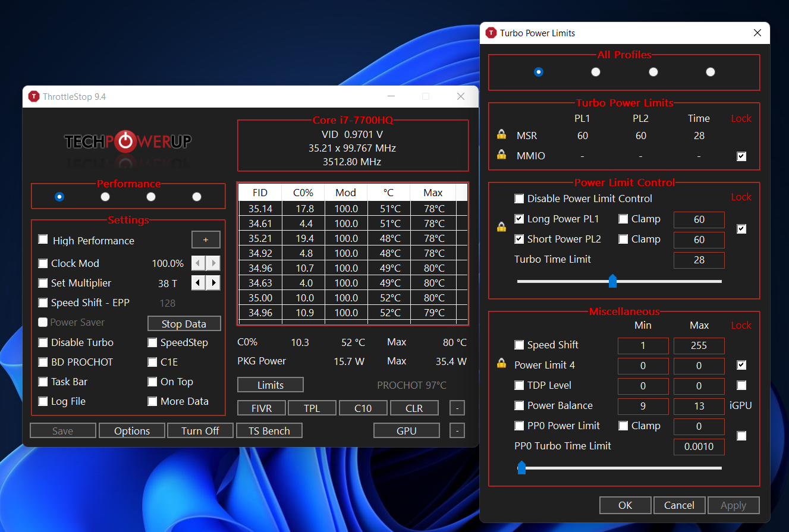Image resolution: width=789 pixels, height=532 pixels.
Task: Click the padlock icon beside MSR
Action: click(x=502, y=135)
